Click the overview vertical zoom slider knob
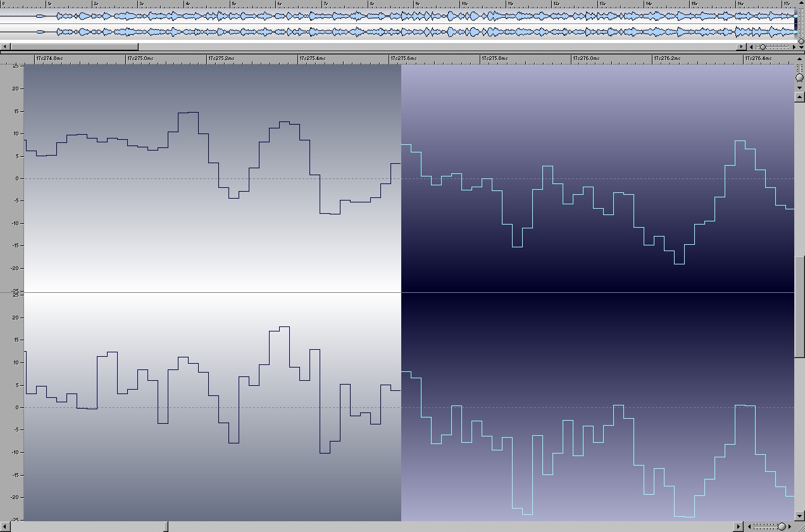The height and width of the screenshot is (532, 805). pos(801,42)
